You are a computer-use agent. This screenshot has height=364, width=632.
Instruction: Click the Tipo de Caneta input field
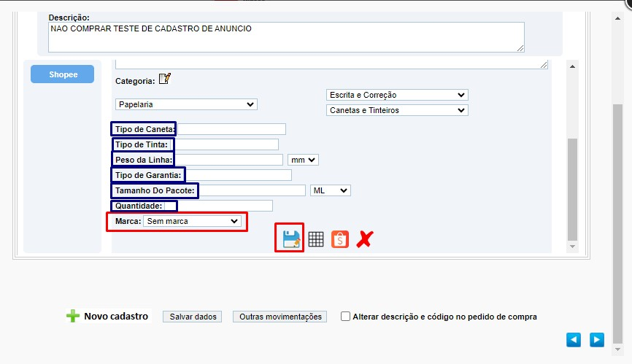pyautogui.click(x=232, y=129)
